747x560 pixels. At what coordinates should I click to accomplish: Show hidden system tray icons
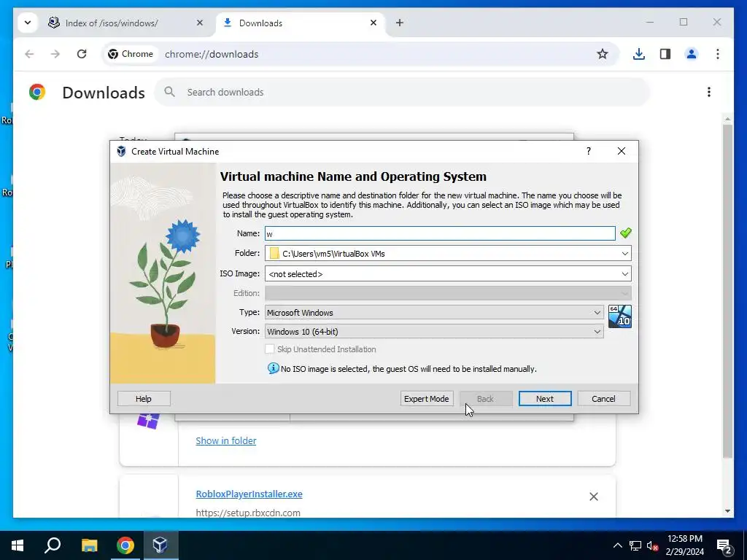click(x=617, y=545)
